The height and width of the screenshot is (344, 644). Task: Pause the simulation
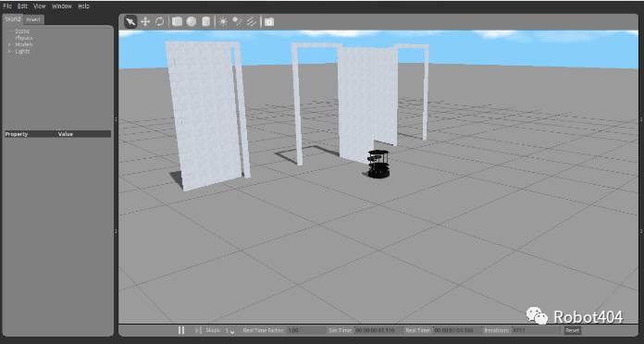(x=181, y=330)
